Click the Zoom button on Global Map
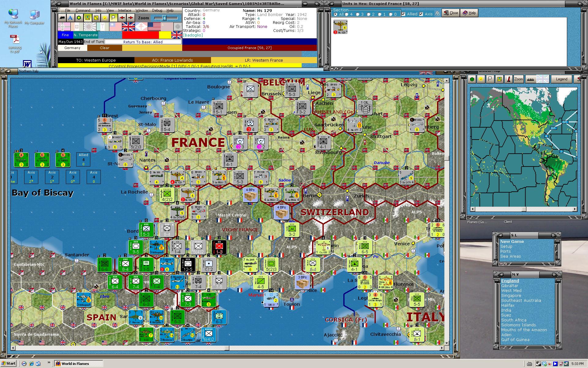 [518, 79]
